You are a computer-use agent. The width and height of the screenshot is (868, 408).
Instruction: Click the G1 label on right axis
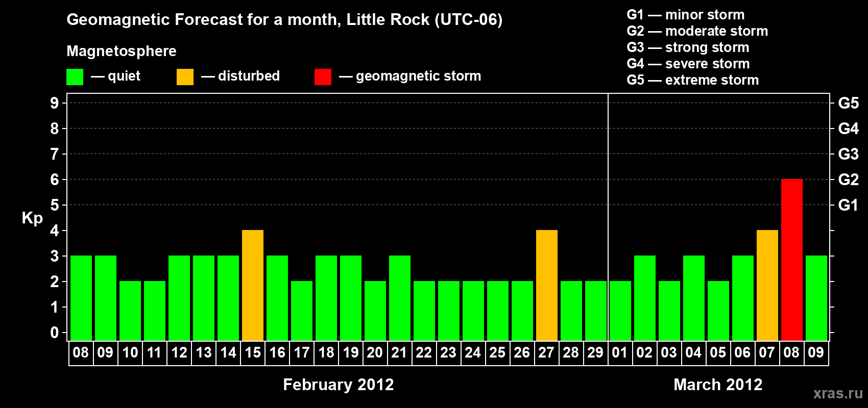click(849, 205)
